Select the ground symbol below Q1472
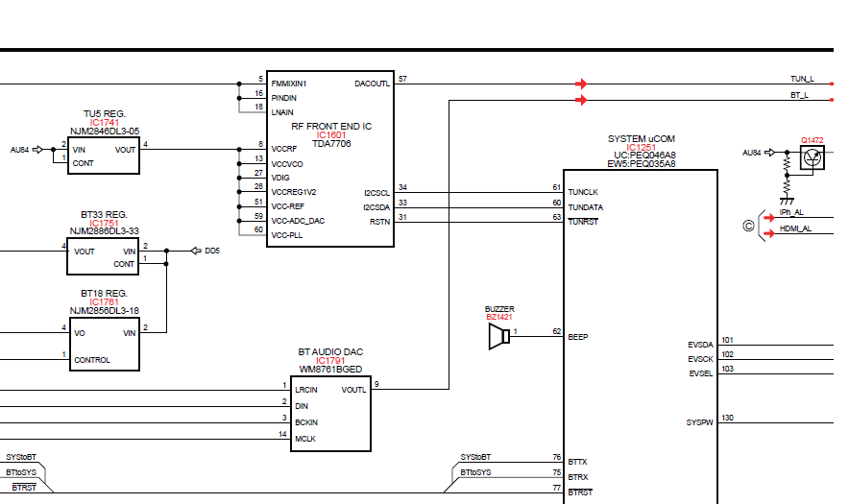 click(787, 201)
